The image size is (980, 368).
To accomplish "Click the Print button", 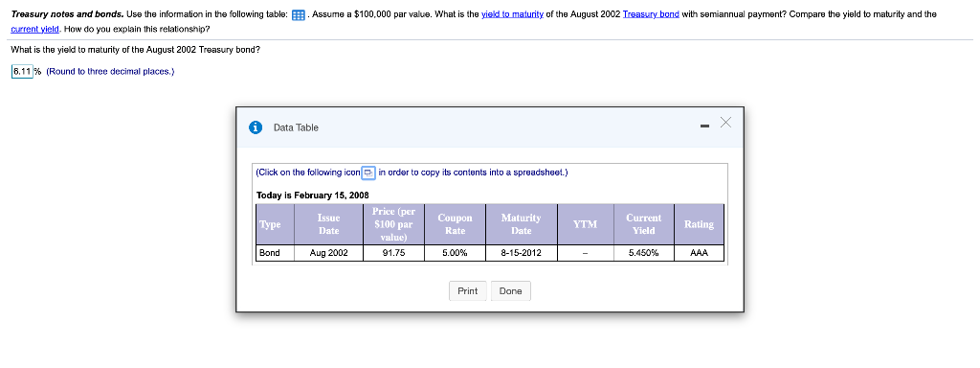I will point(467,291).
